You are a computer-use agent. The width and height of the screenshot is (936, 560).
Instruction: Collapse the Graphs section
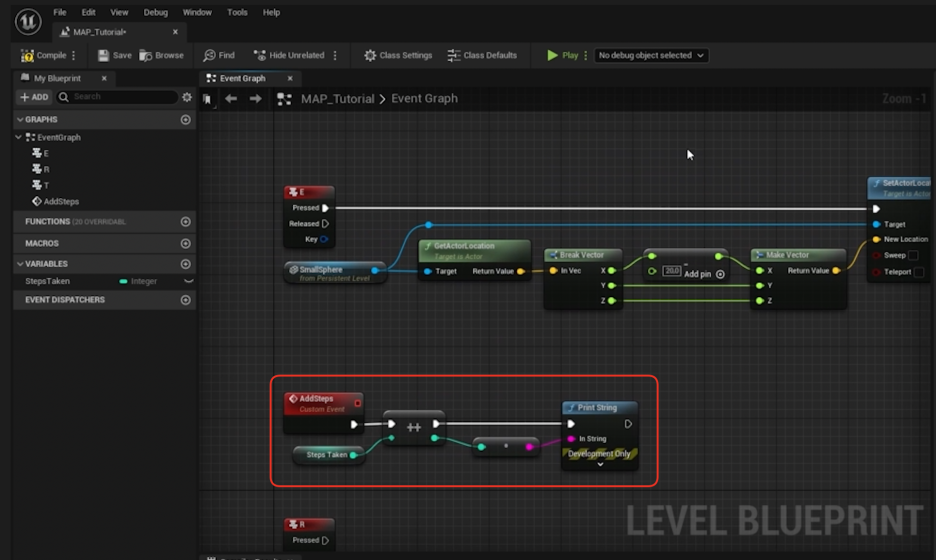coord(20,119)
